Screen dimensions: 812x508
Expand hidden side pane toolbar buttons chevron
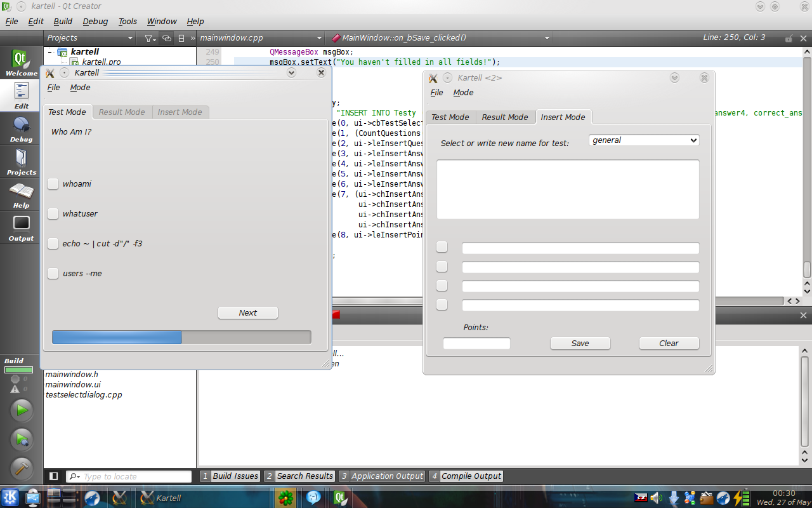(192, 38)
